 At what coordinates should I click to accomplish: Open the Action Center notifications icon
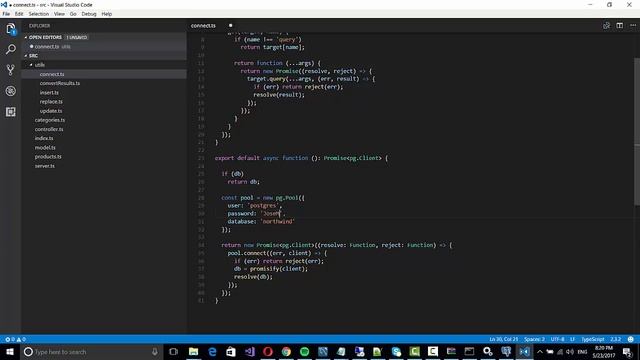pyautogui.click(x=628, y=351)
